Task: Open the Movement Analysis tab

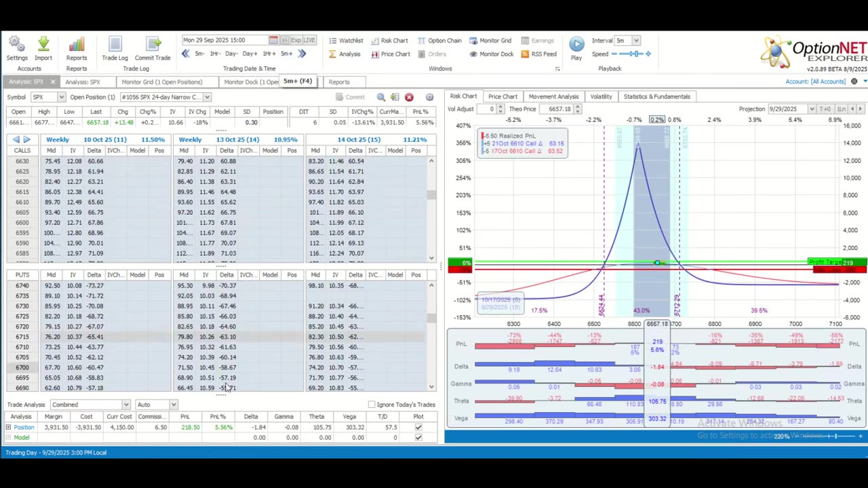Action: (553, 96)
